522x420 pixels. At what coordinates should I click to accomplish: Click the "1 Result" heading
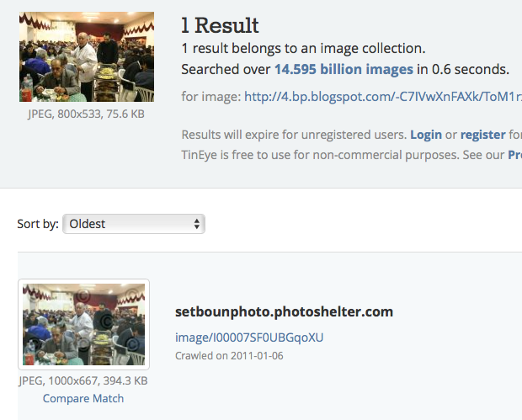221,25
